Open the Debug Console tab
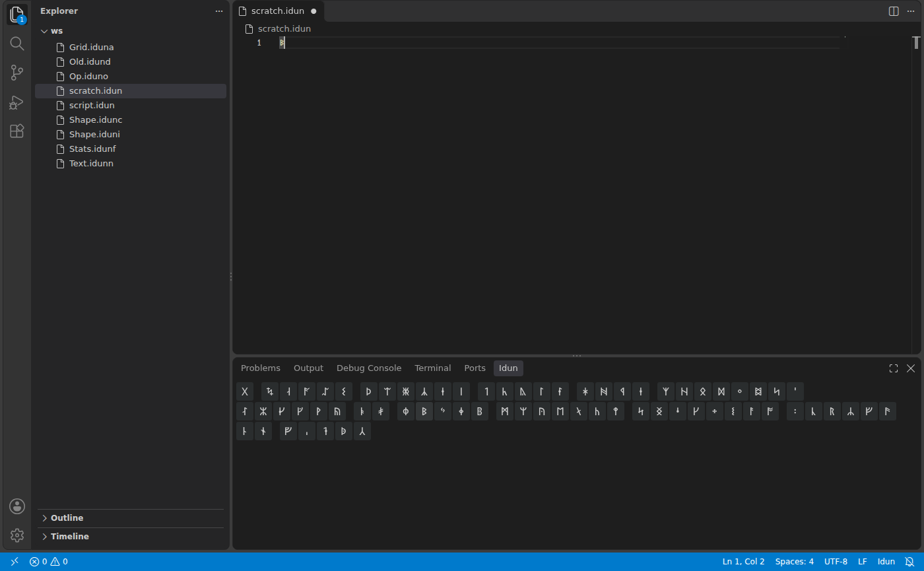Image resolution: width=924 pixels, height=571 pixels. click(369, 368)
